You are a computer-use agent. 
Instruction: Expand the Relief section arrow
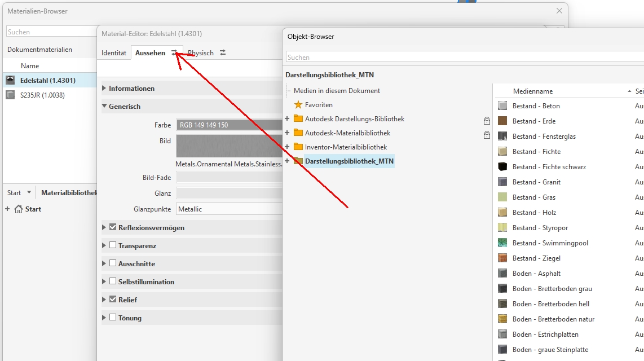click(104, 300)
